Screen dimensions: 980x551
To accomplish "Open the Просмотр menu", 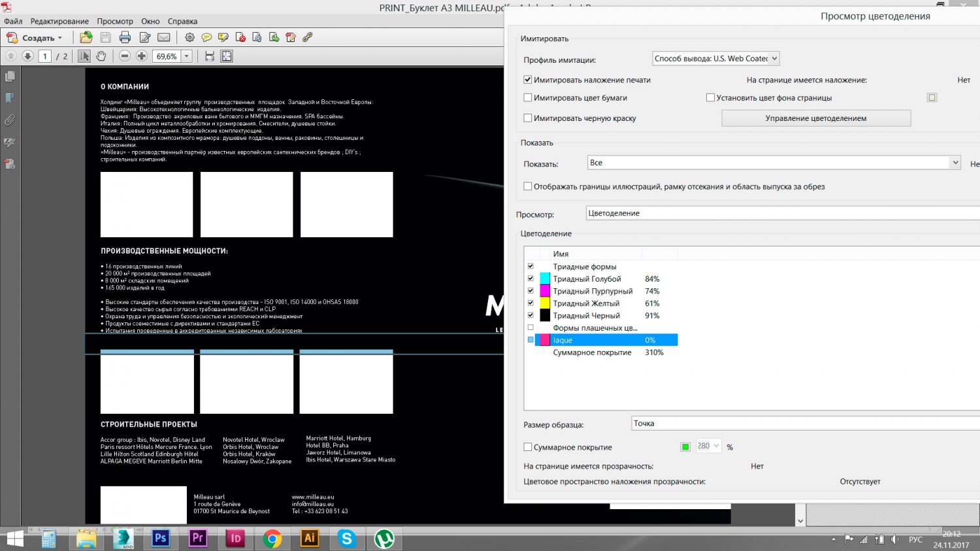I will pyautogui.click(x=115, y=21).
